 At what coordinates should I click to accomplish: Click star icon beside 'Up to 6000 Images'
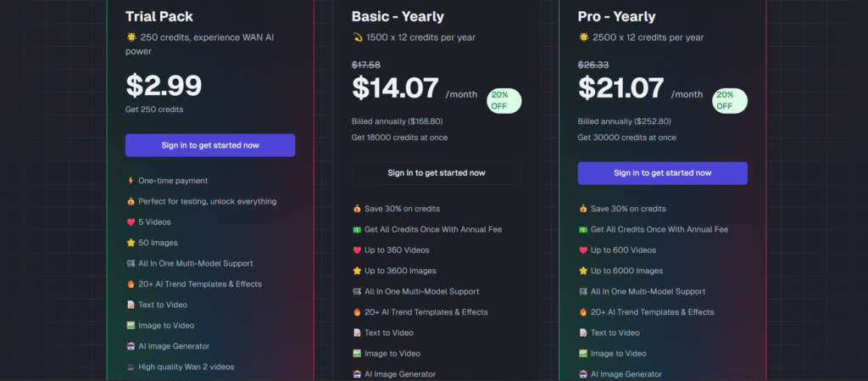click(583, 271)
